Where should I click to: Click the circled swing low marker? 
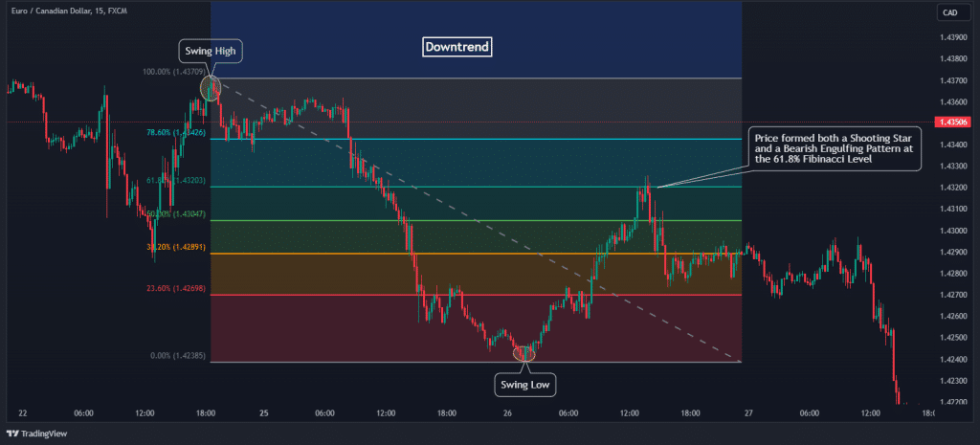click(x=524, y=353)
